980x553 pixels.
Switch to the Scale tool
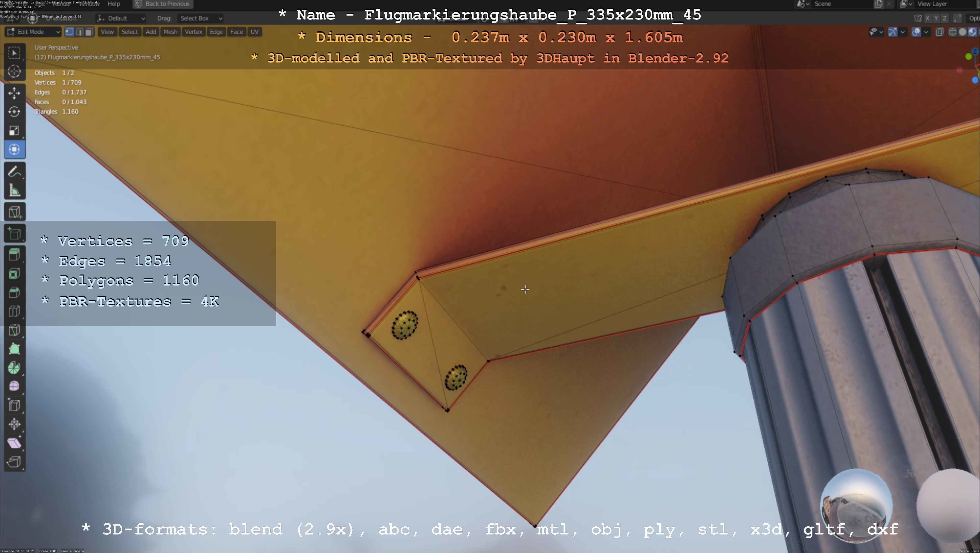(14, 131)
